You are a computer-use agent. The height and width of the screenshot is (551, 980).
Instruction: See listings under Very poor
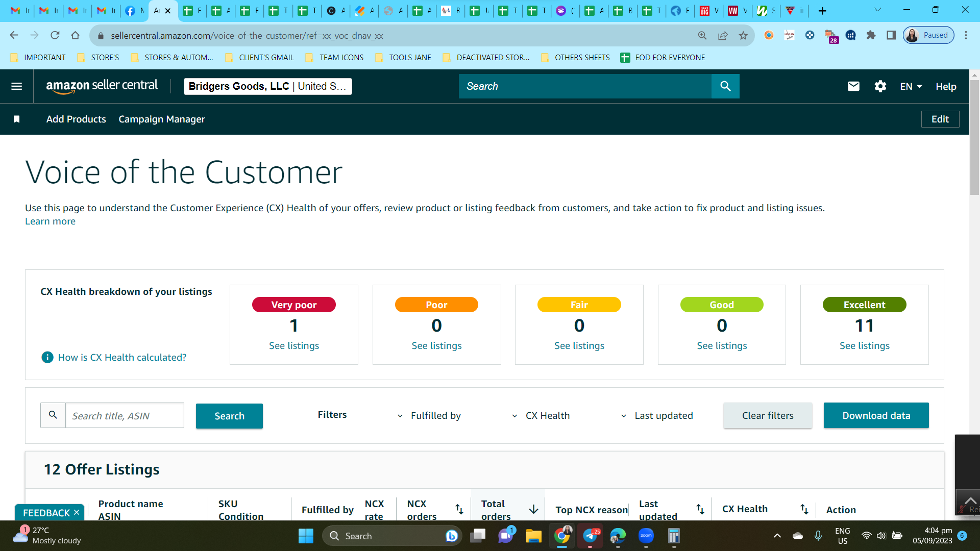tap(294, 345)
